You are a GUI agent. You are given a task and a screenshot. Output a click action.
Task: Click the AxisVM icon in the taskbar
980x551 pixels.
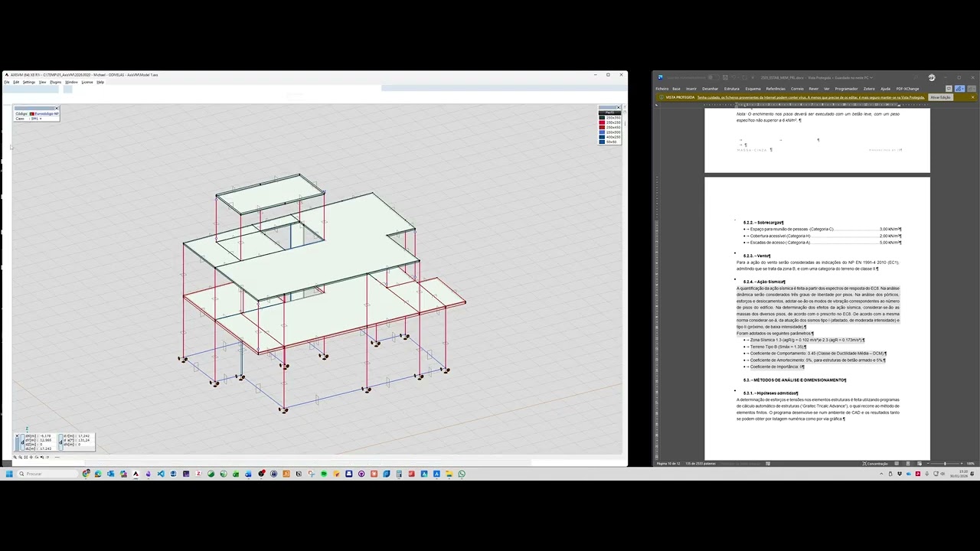(136, 474)
